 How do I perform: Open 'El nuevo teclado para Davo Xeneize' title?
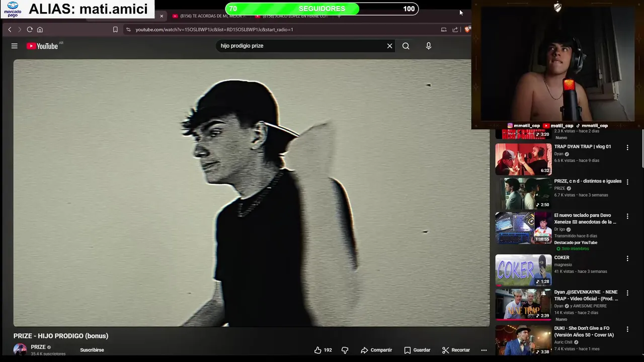(x=586, y=219)
